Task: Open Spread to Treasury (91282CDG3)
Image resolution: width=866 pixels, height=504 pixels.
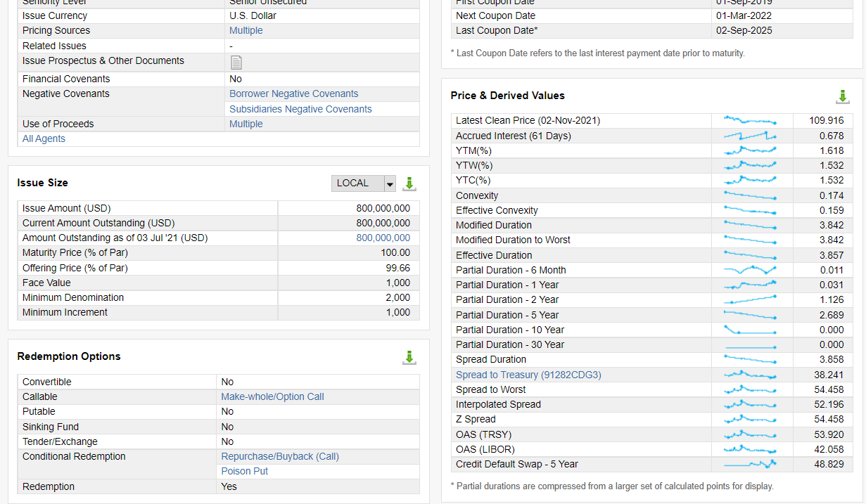Action: pyautogui.click(x=528, y=375)
